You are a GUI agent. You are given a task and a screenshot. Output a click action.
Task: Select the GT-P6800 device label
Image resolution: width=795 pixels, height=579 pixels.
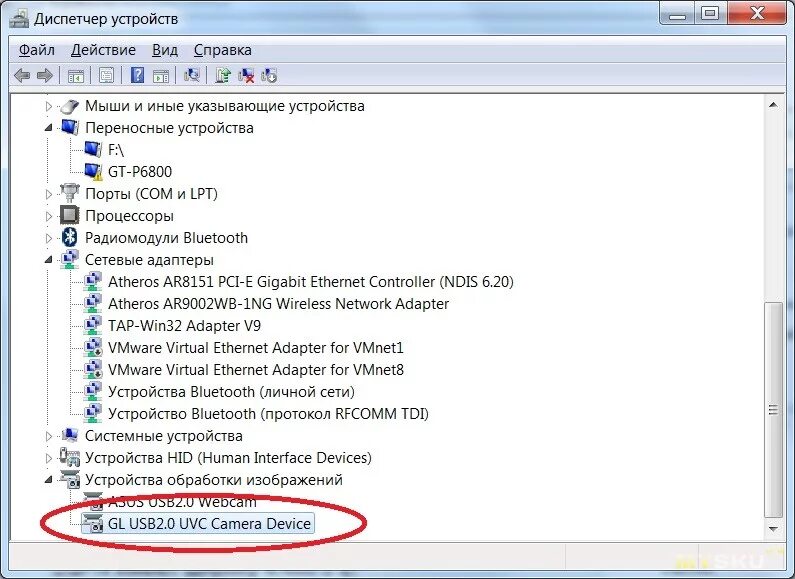pos(140,171)
